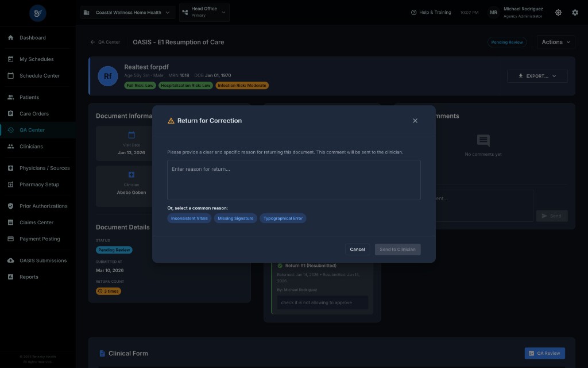Navigate to Claims Center

(37, 223)
